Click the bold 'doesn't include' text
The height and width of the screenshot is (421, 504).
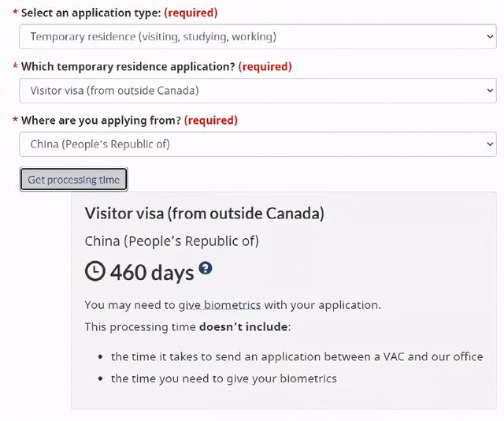[x=243, y=326]
